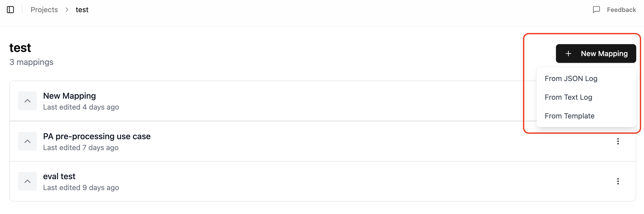
Task: Go to Projects breadcrumb
Action: coord(44,10)
